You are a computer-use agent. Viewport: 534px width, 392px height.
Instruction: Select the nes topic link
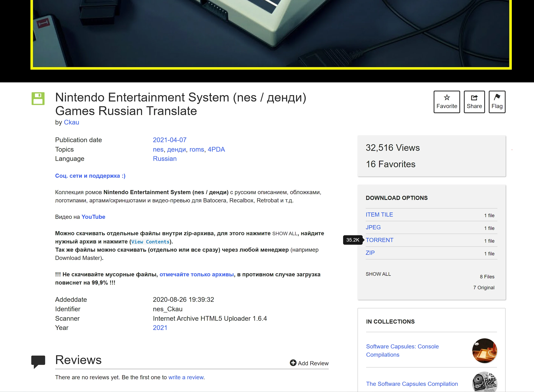tap(158, 150)
